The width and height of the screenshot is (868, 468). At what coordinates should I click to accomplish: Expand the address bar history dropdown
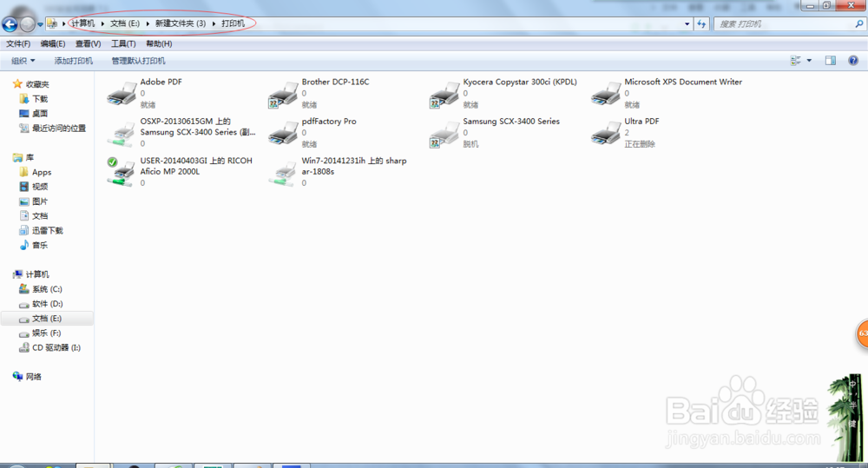point(687,23)
